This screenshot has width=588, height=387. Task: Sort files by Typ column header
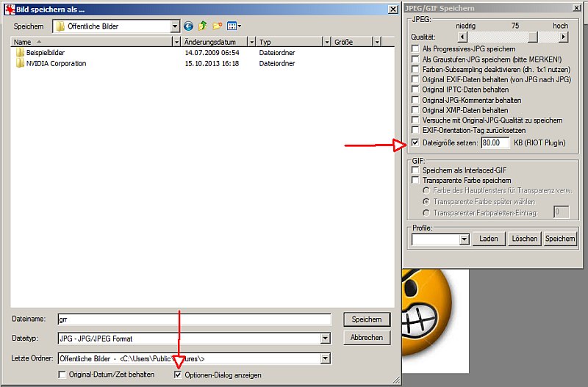290,43
